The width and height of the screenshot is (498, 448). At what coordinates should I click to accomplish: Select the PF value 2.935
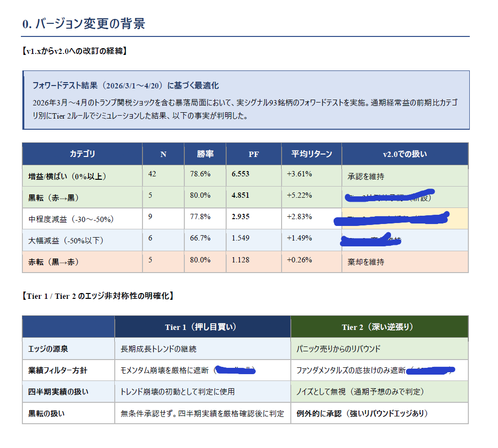pyautogui.click(x=240, y=217)
